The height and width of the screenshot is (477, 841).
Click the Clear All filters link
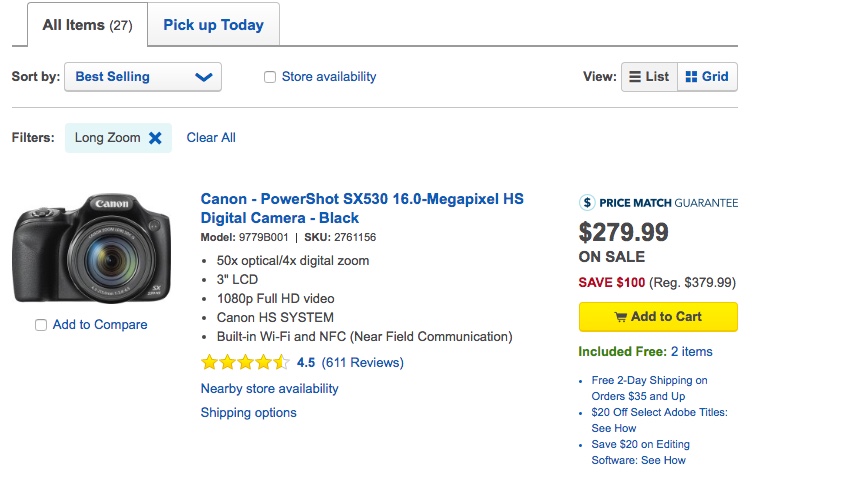point(211,138)
